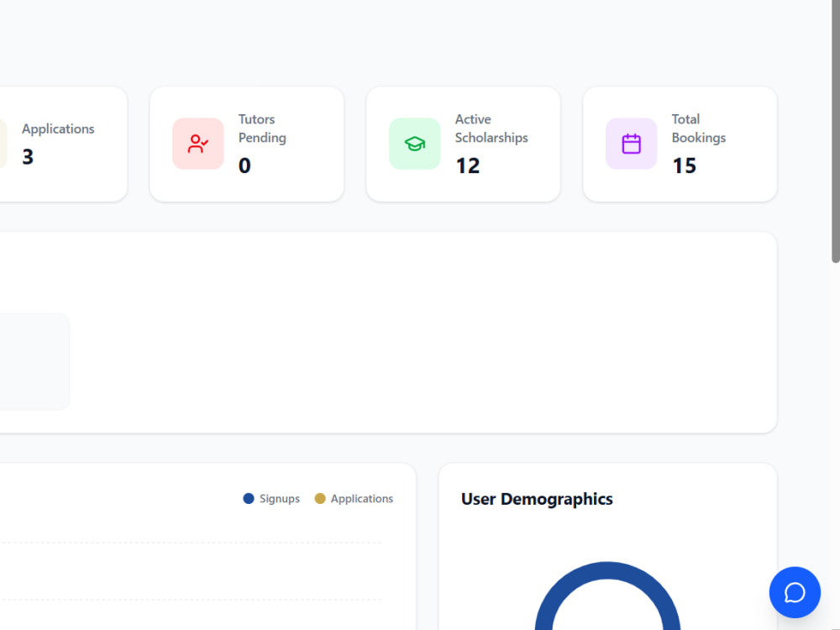Click the User Demographics heading
The width and height of the screenshot is (840, 630).
pos(537,499)
